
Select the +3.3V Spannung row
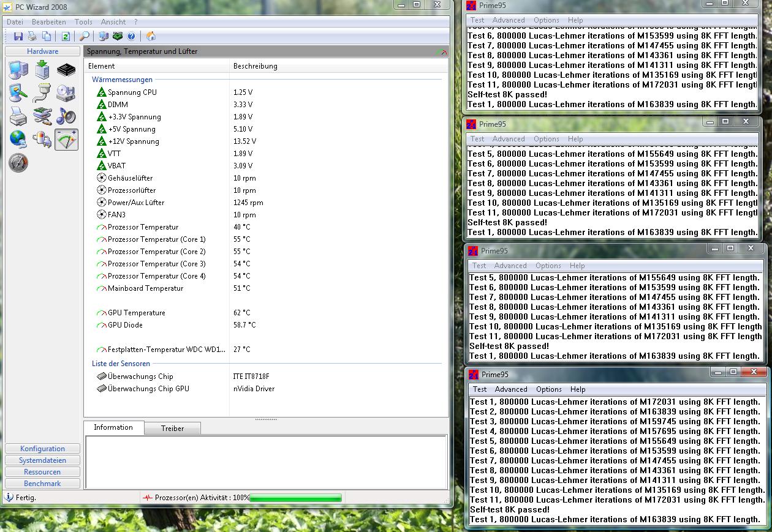266,117
